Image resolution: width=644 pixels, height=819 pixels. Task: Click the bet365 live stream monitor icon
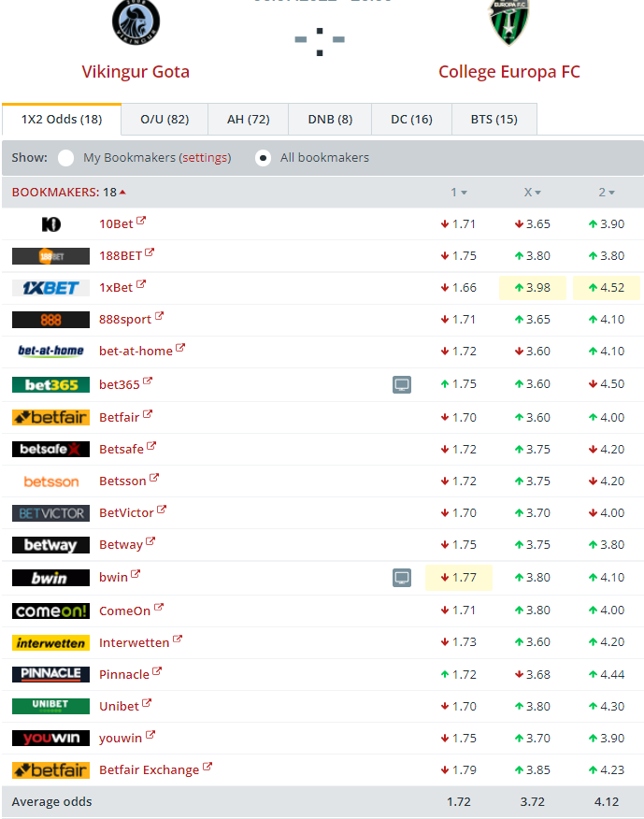[401, 384]
